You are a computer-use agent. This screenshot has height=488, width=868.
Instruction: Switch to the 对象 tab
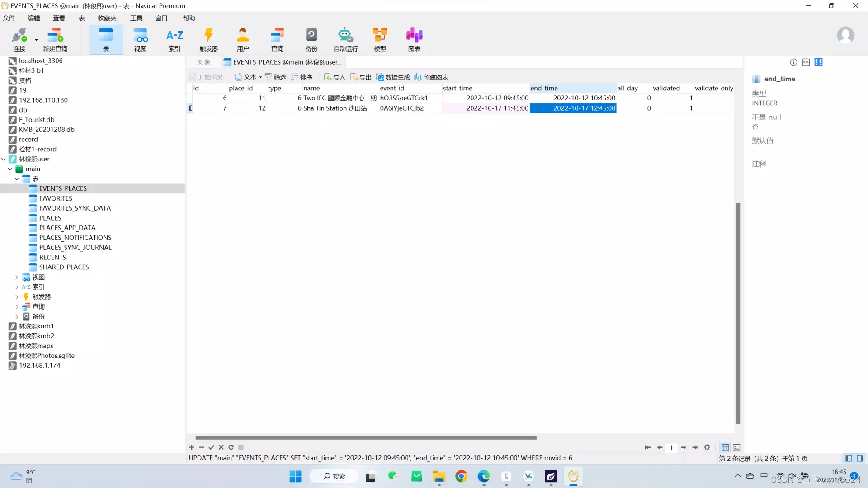[x=204, y=62]
